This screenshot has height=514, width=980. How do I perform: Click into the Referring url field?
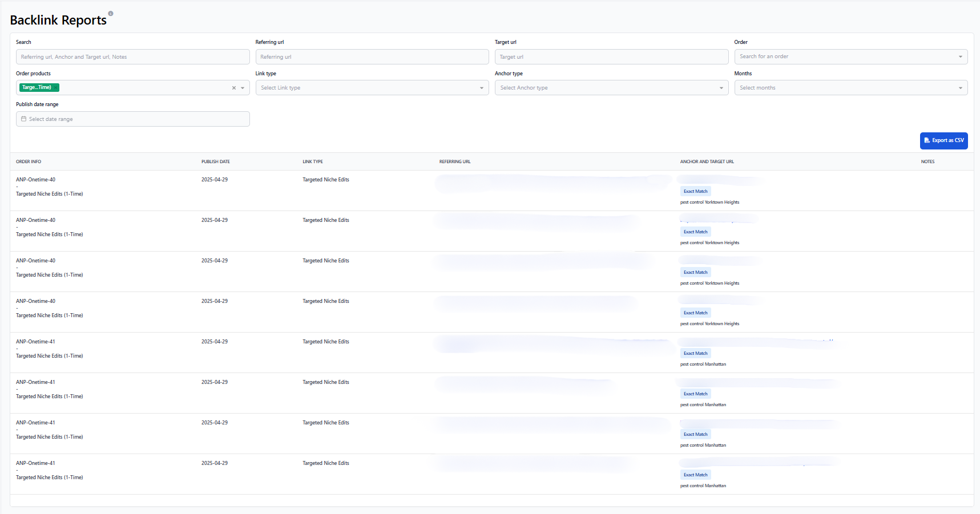click(372, 57)
